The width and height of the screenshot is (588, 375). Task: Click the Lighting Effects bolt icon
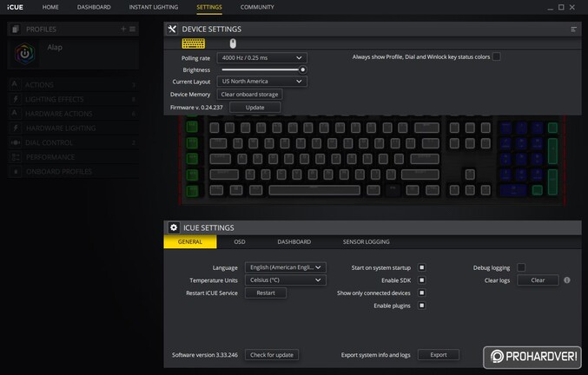coord(16,99)
